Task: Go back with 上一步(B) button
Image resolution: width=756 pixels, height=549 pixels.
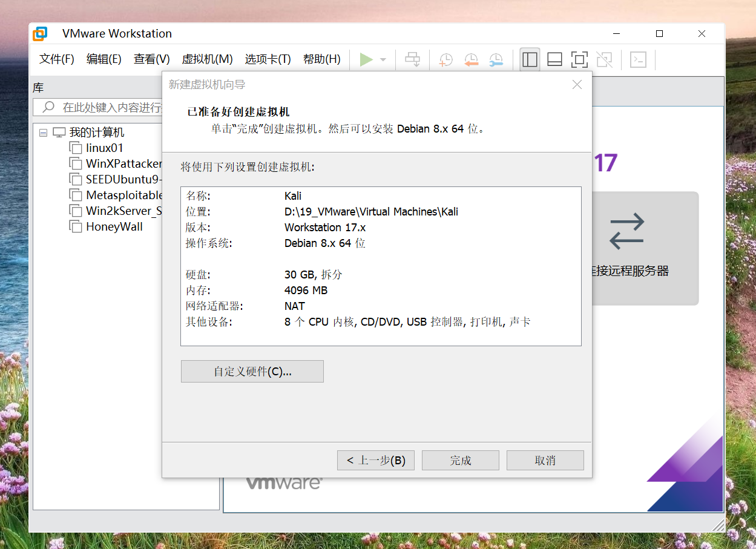Action: tap(375, 460)
